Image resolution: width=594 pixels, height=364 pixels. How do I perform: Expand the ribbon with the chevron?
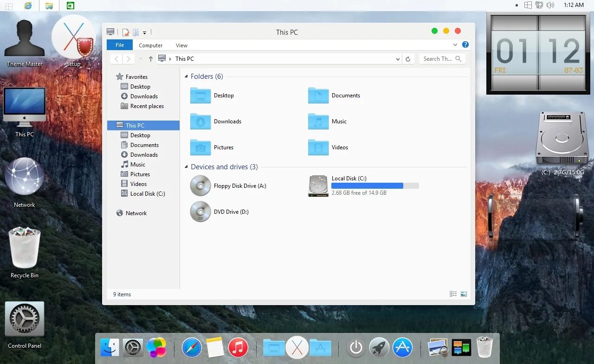[x=455, y=45]
